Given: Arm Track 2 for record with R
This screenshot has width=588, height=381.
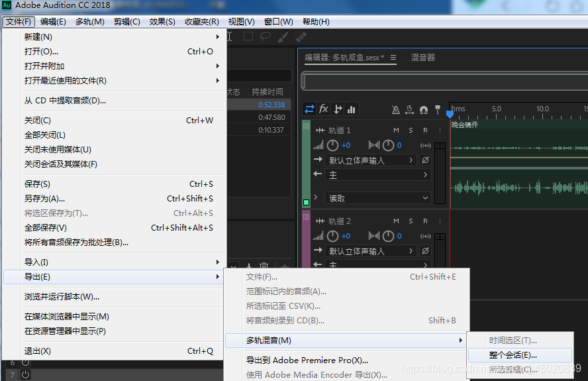Looking at the screenshot, I should [425, 221].
